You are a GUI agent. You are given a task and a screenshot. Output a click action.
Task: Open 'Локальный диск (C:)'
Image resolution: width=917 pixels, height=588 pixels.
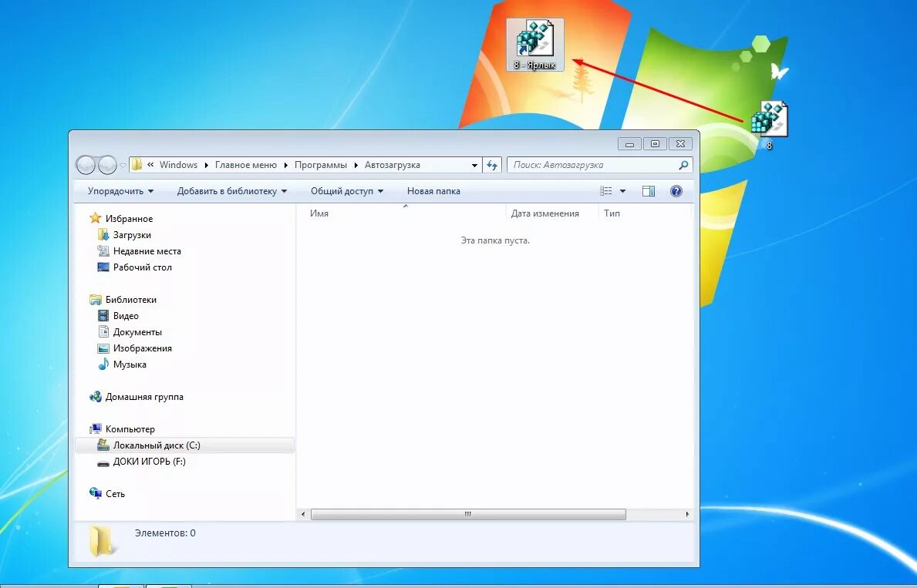coord(185,445)
